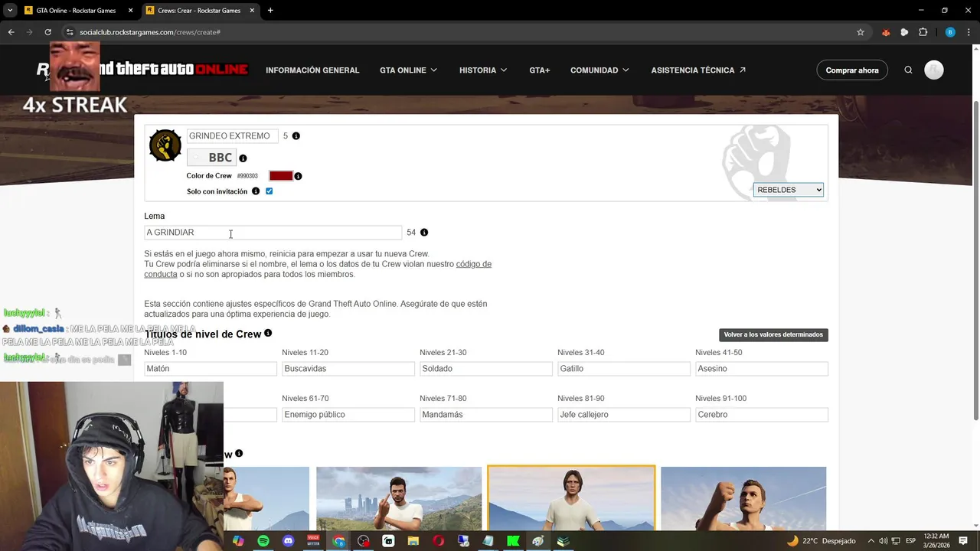Click the Matón title field
This screenshot has height=551, width=980.
[x=211, y=369]
